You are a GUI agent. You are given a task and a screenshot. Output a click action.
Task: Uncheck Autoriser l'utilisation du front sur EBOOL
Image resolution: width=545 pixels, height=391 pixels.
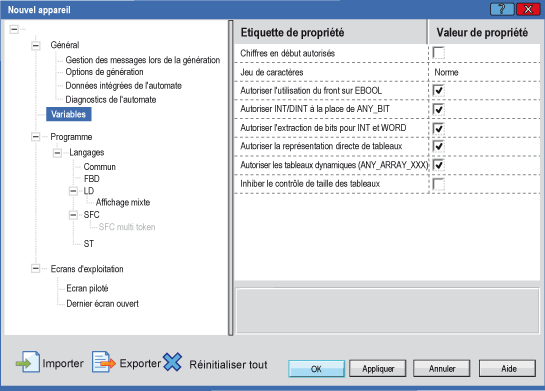point(439,90)
